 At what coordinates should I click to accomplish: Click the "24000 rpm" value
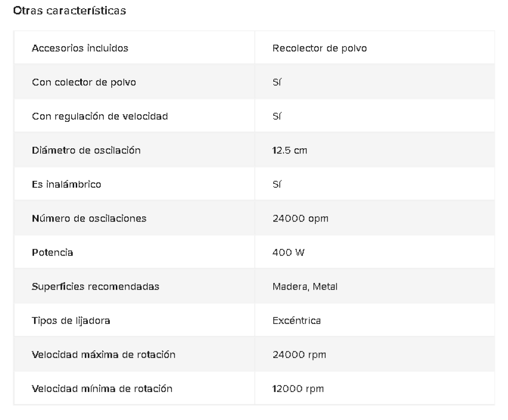pos(299,354)
